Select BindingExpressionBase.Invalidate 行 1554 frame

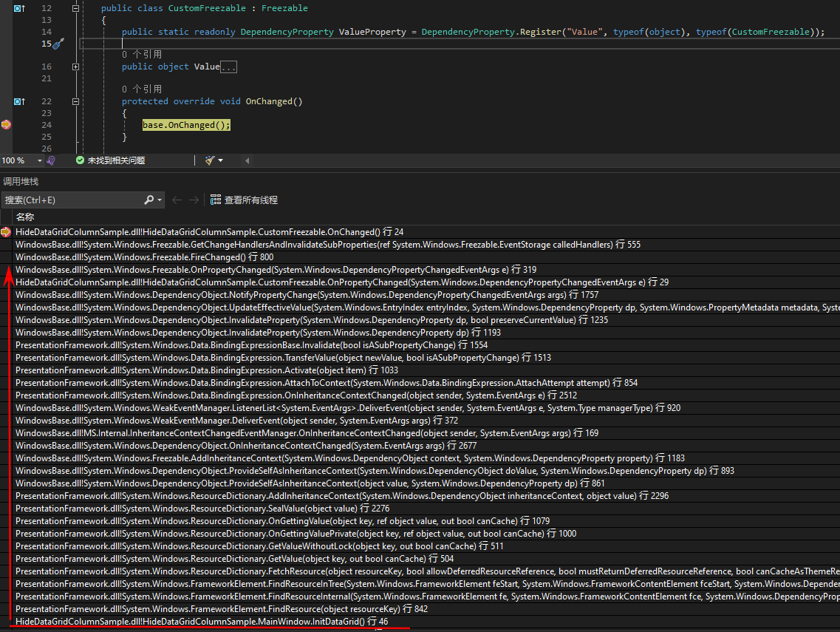[x=252, y=345]
